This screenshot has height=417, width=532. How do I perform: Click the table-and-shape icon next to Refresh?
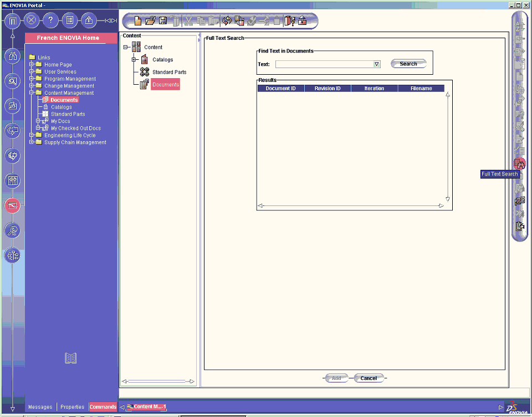239,20
